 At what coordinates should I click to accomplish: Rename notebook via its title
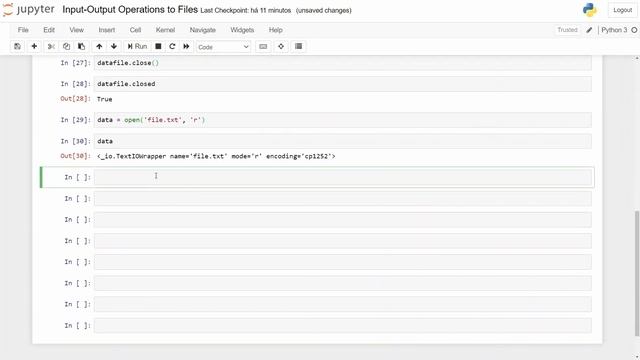click(x=130, y=10)
